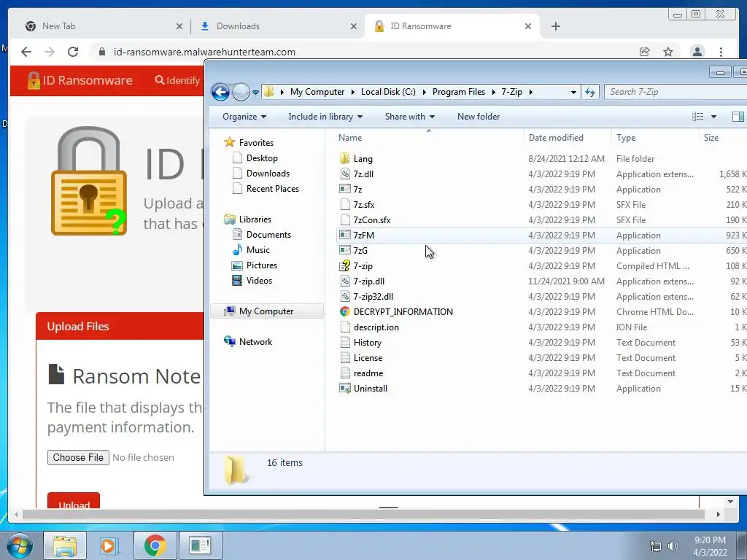Open view options dropdown arrow
Image resolution: width=747 pixels, height=560 pixels.
[713, 117]
